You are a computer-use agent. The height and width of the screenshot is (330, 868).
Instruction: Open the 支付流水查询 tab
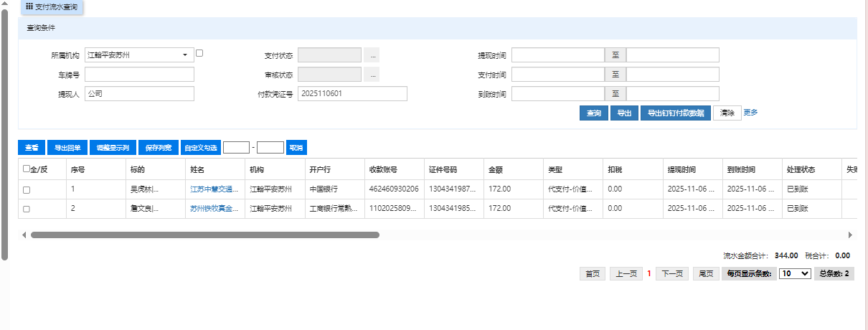pos(50,6)
